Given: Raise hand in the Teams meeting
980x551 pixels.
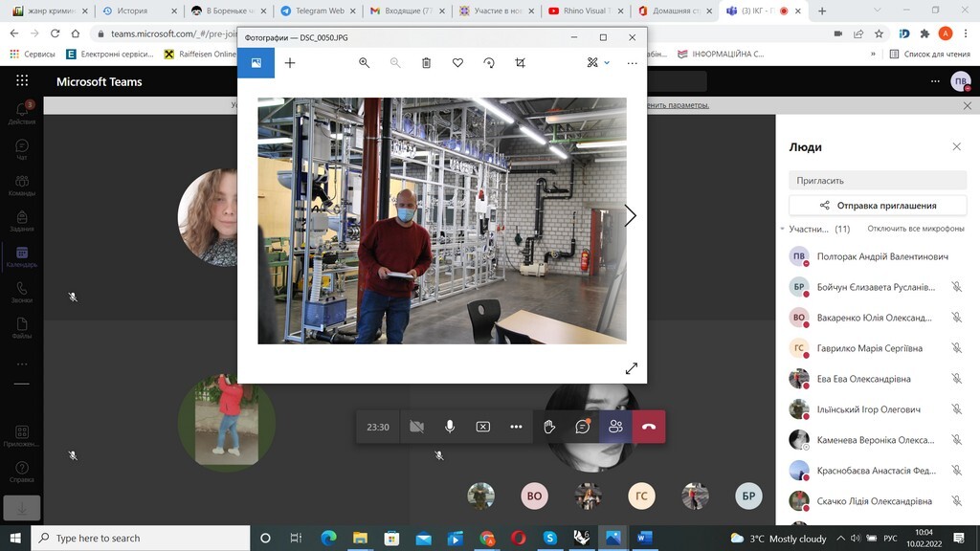Looking at the screenshot, I should [549, 427].
